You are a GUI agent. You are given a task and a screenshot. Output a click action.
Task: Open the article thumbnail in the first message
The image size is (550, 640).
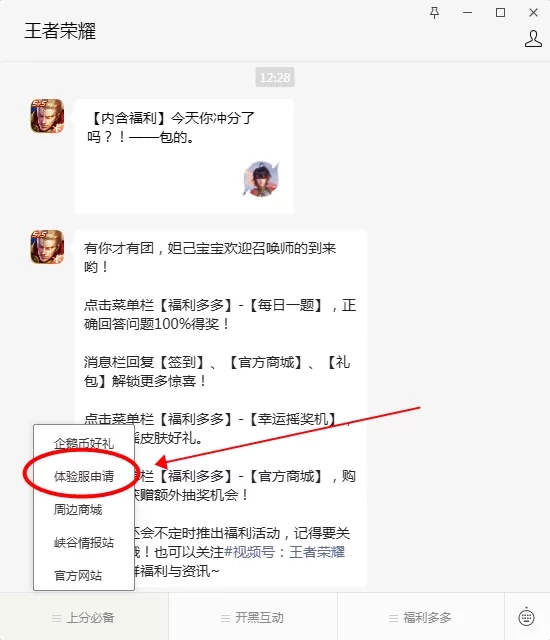click(x=262, y=179)
